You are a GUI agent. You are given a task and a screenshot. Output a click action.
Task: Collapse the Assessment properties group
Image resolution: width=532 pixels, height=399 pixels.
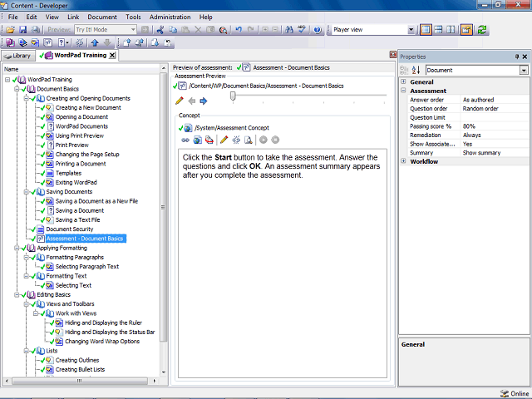pos(403,91)
